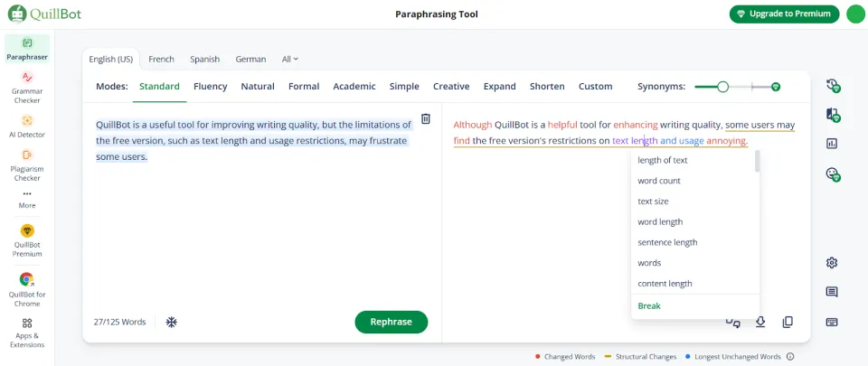The width and height of the screenshot is (868, 366).
Task: Open the Plagiarism Checker sidebar tool
Action: [x=27, y=164]
